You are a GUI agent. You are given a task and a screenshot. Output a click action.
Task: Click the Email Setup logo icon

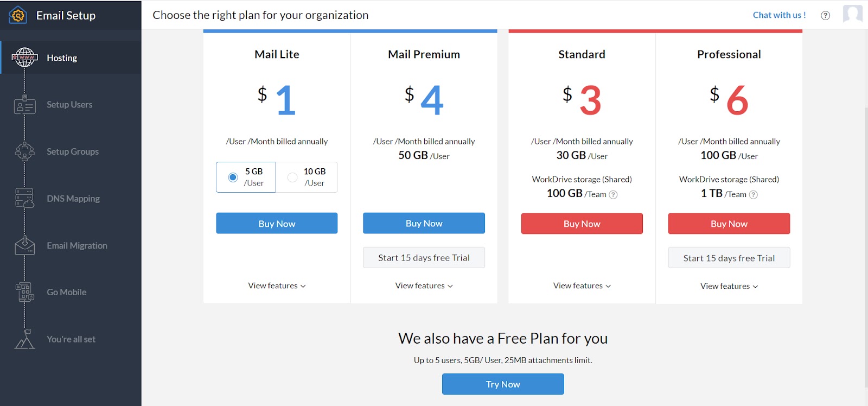pos(18,15)
